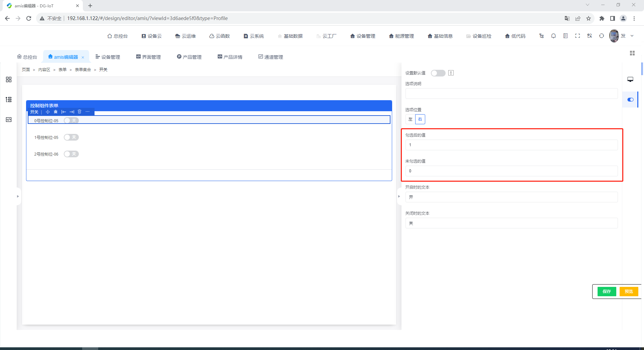644x350 pixels.
Task: Expand the user account dropdown arrow
Action: (632, 36)
